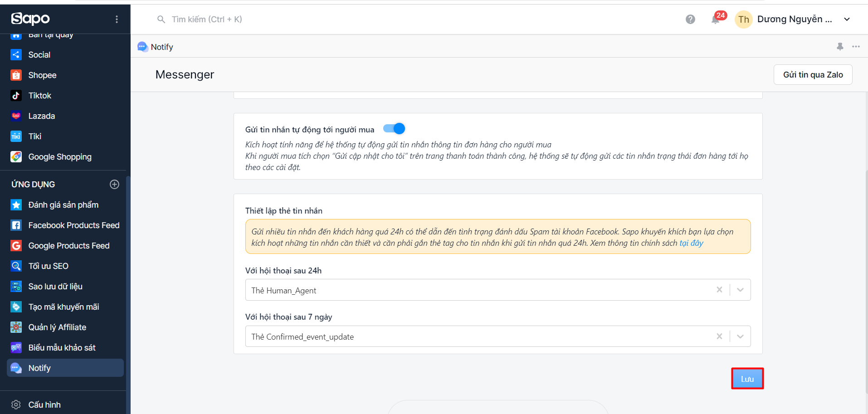Viewport: 868px width, 414px height.
Task: Disable automatic messages to buyers toggle
Action: tap(394, 129)
